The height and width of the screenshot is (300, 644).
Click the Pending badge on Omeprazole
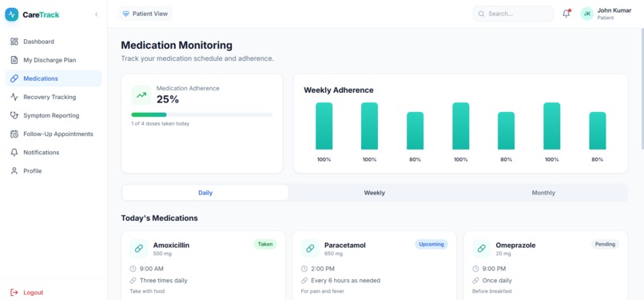pos(605,244)
